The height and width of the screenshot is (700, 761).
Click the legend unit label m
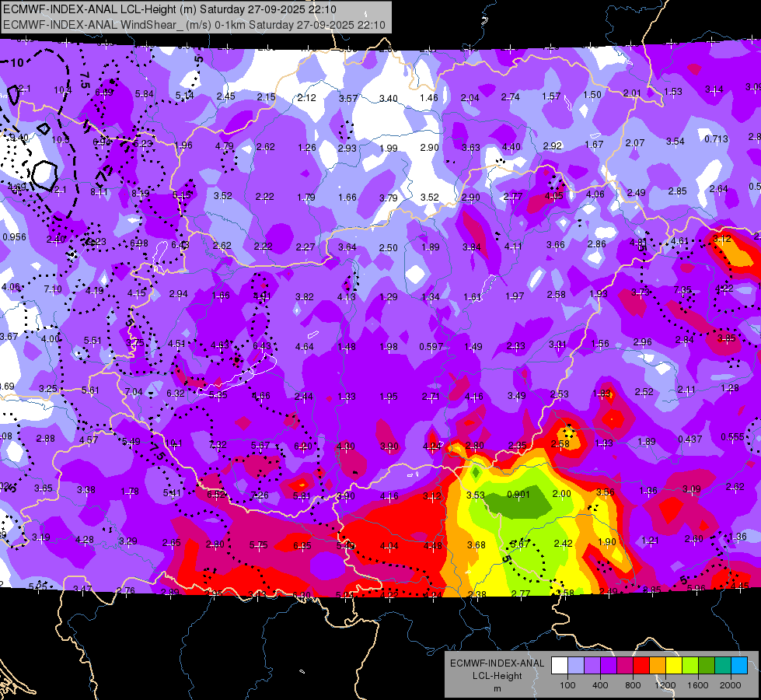[x=497, y=689]
